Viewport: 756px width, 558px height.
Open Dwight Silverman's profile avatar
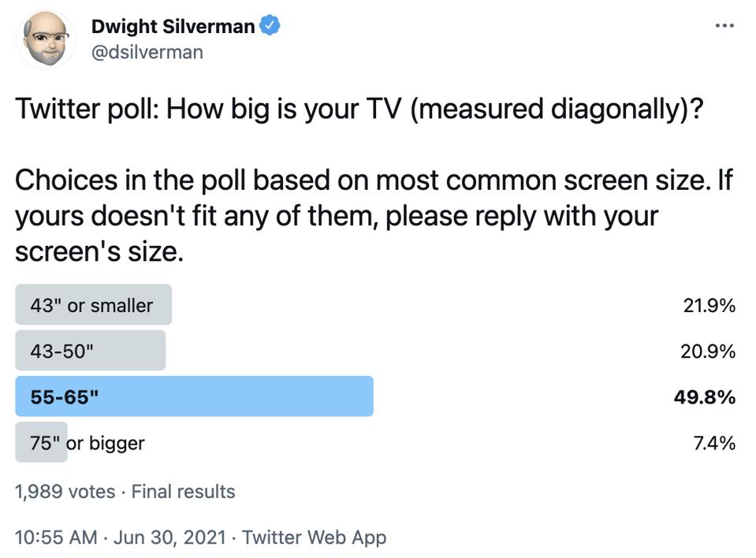pos(44,39)
